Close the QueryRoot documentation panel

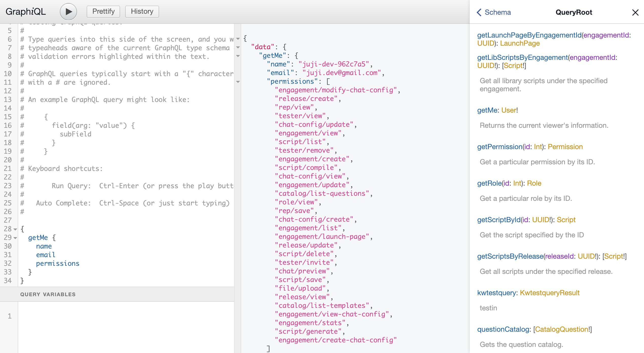635,12
